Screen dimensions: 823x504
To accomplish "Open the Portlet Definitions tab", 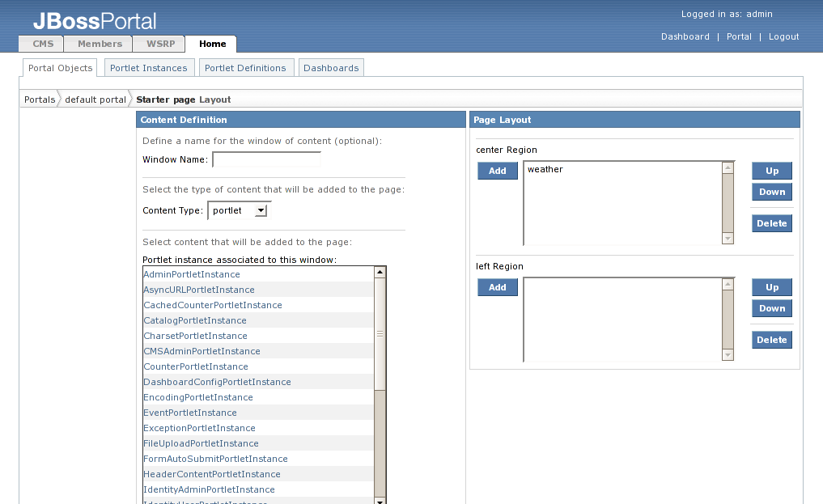I will pos(245,68).
